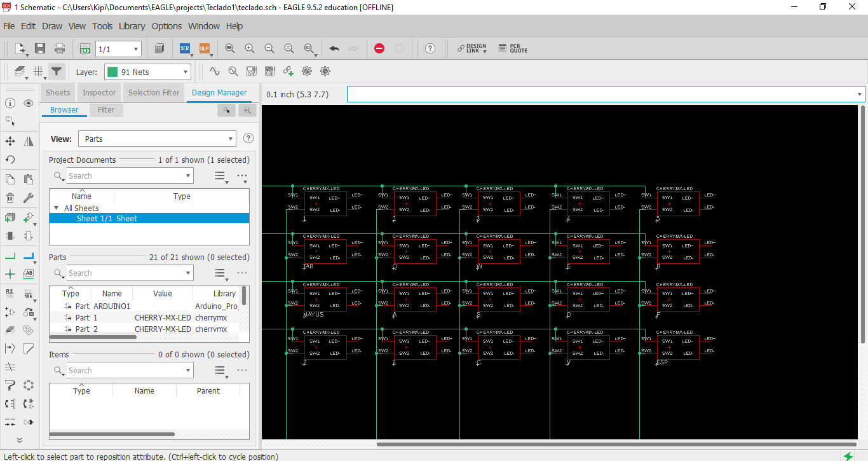The width and height of the screenshot is (868, 461).
Task: Select the Name R2 tool
Action: click(10, 293)
